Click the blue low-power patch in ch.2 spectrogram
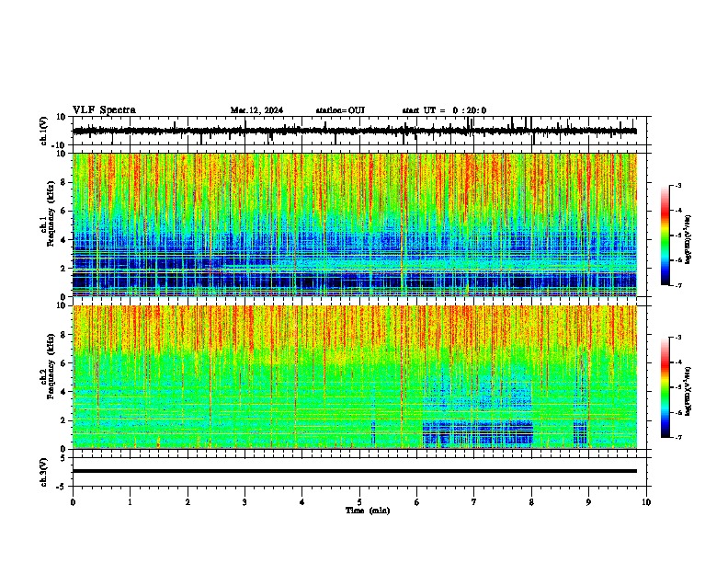Image resolution: width=728 pixels, height=563 pixels. click(478, 432)
